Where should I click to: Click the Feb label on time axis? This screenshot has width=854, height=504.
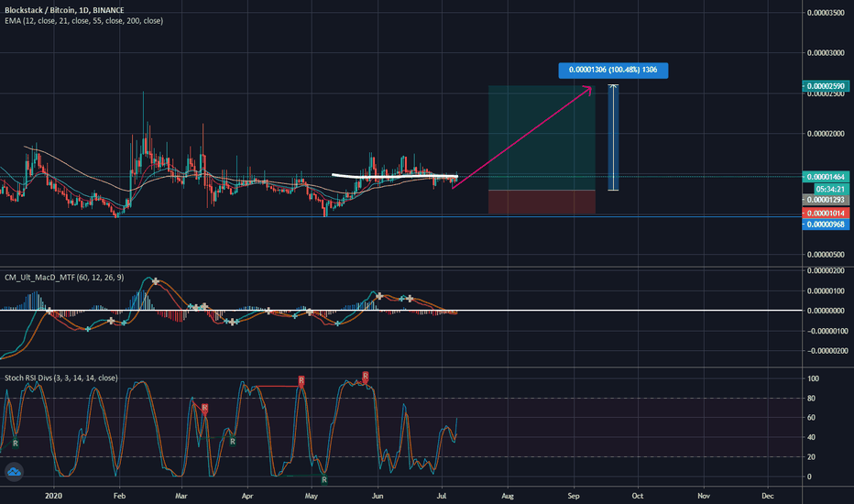click(x=119, y=496)
